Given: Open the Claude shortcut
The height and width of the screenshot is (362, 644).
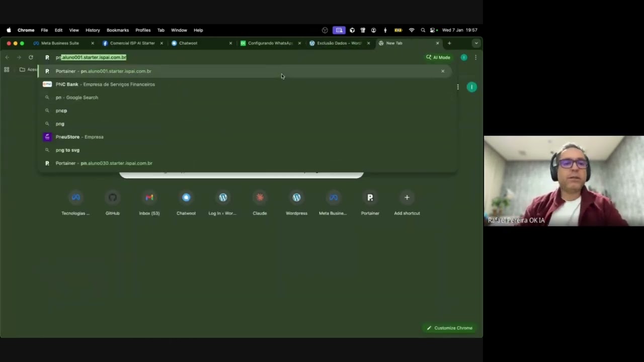Looking at the screenshot, I should [260, 203].
